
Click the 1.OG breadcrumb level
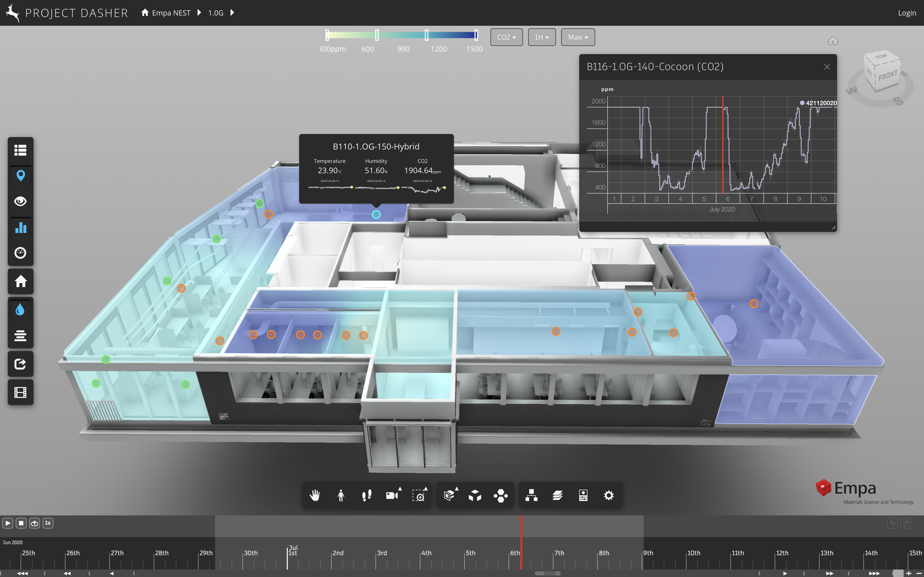(x=216, y=13)
